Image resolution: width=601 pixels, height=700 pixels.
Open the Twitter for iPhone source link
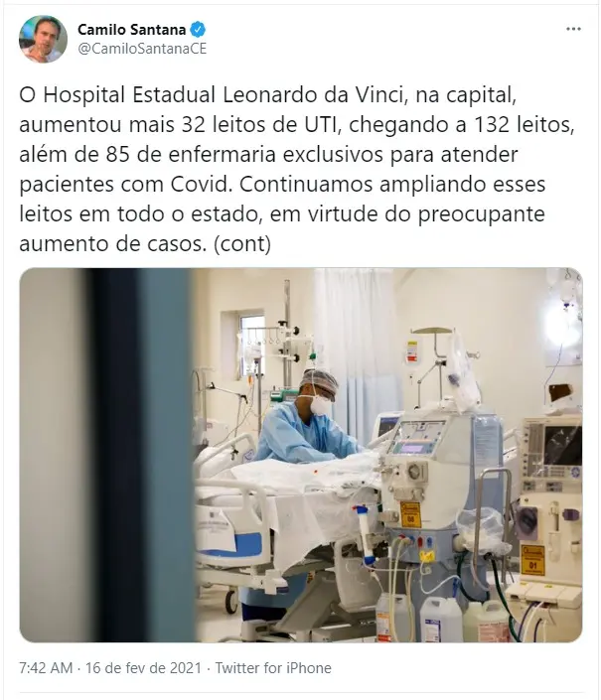point(273,668)
